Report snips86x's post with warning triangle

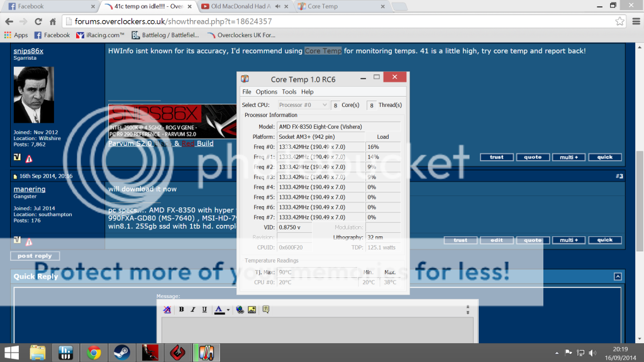pyautogui.click(x=29, y=158)
